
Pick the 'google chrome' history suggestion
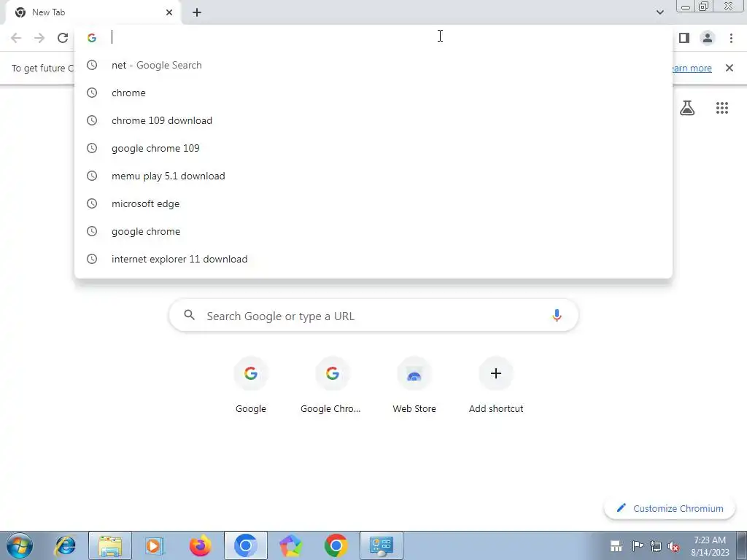(373, 231)
